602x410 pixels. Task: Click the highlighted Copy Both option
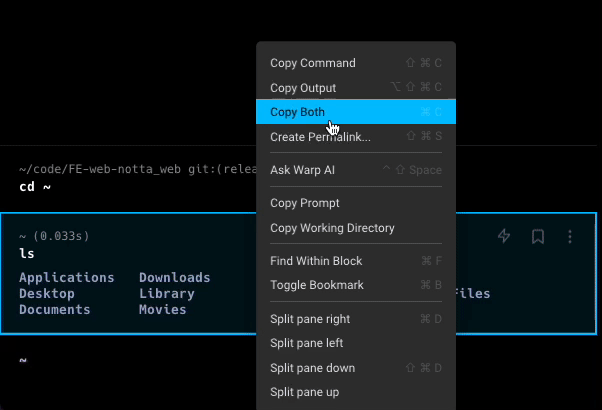click(x=298, y=112)
